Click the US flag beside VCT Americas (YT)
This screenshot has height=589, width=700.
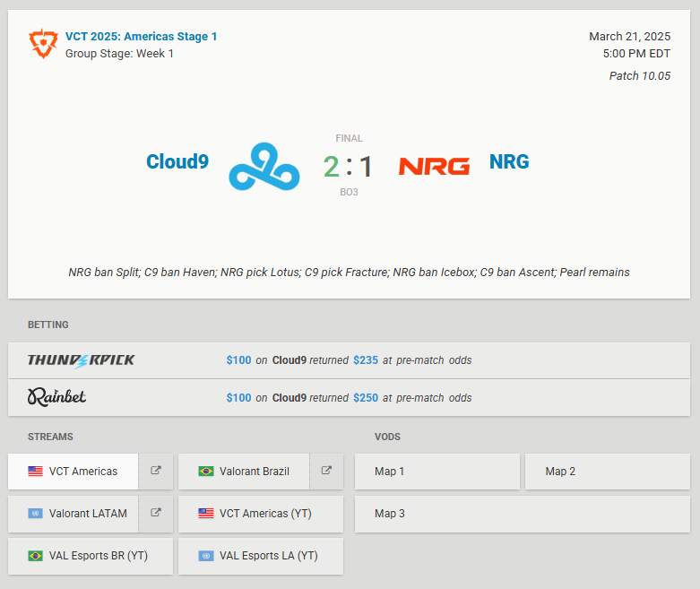point(206,514)
